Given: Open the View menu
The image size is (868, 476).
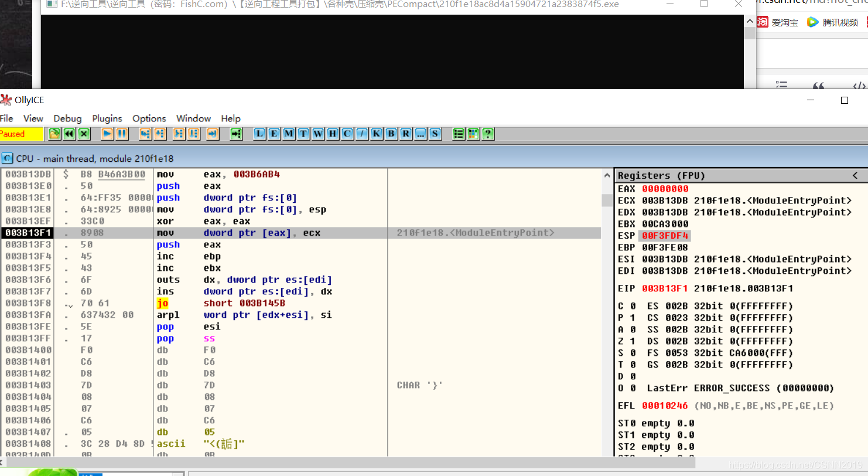Looking at the screenshot, I should (33, 118).
